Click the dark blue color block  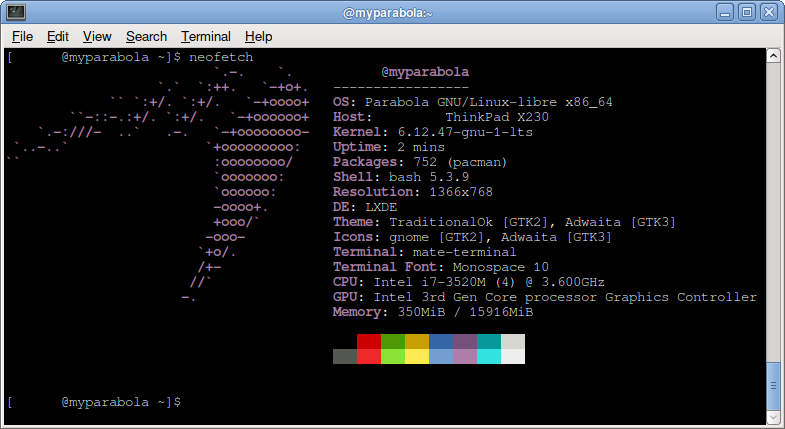pyautogui.click(x=441, y=341)
